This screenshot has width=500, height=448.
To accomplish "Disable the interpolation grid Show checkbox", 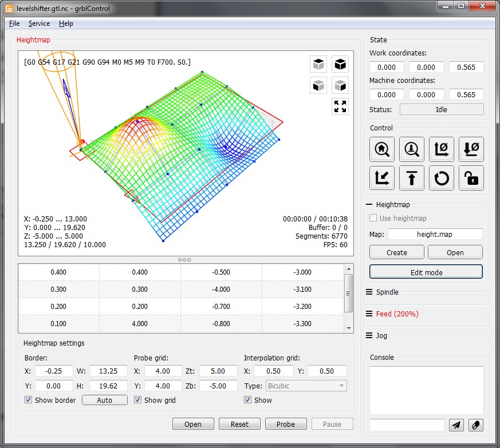I will [x=248, y=400].
